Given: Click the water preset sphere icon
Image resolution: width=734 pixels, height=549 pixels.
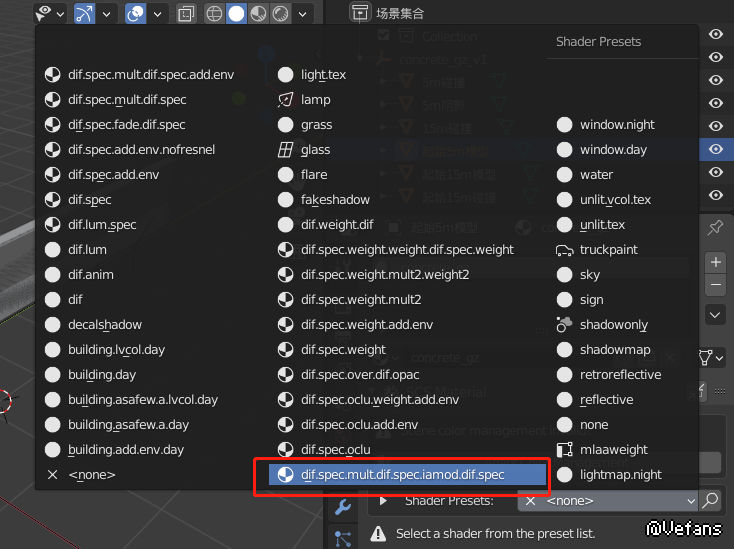Looking at the screenshot, I should 564,175.
